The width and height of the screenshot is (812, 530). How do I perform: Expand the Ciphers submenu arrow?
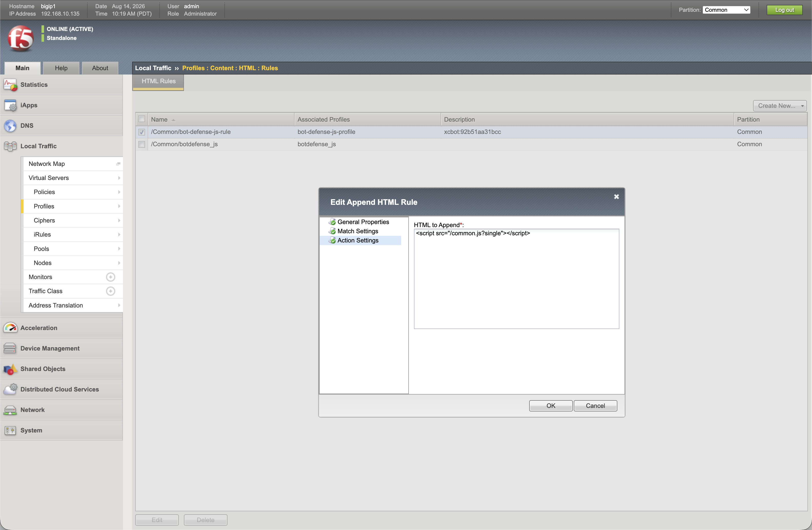[x=119, y=221]
